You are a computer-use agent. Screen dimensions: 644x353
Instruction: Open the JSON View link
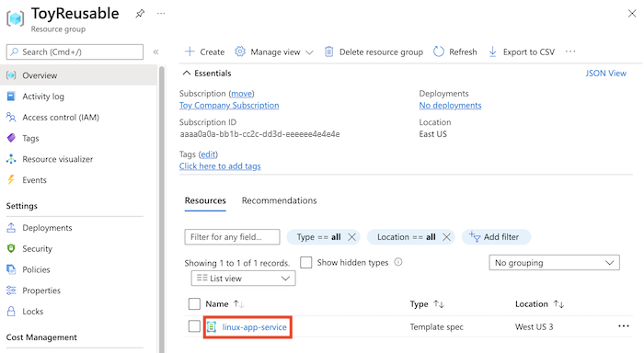605,73
